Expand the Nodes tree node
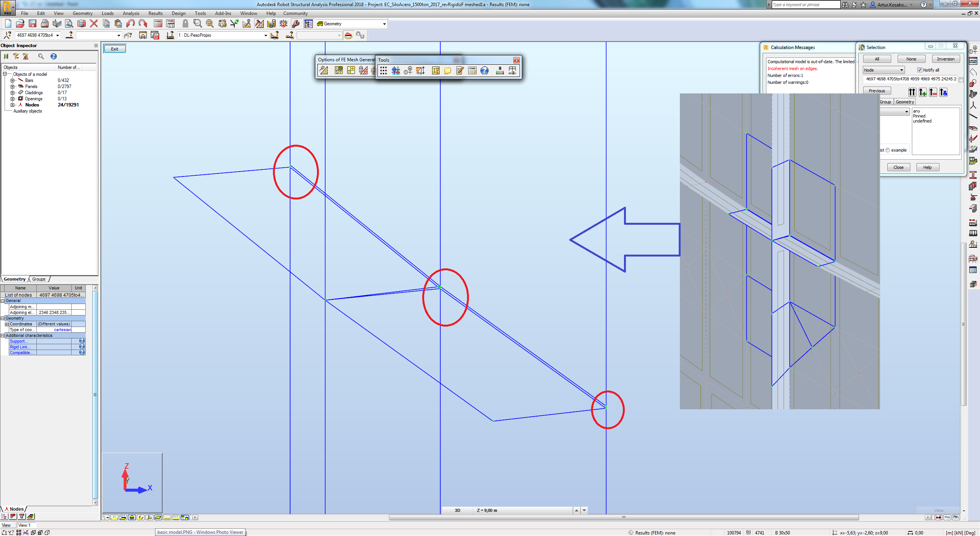 12,105
